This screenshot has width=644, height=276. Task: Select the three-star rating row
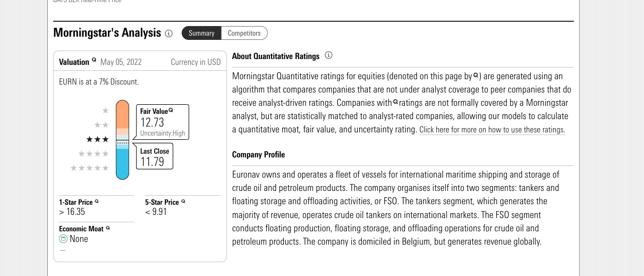pos(97,139)
